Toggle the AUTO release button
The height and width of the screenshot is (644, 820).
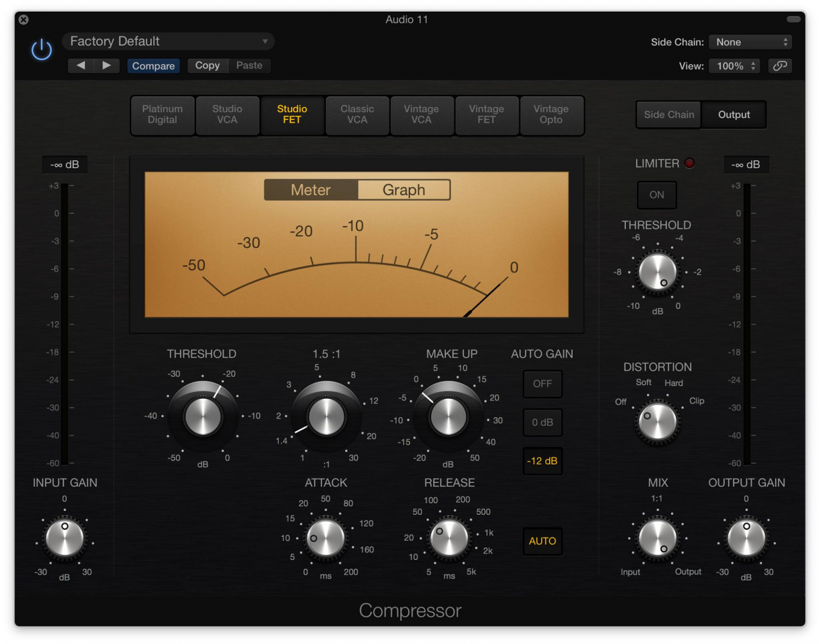543,541
